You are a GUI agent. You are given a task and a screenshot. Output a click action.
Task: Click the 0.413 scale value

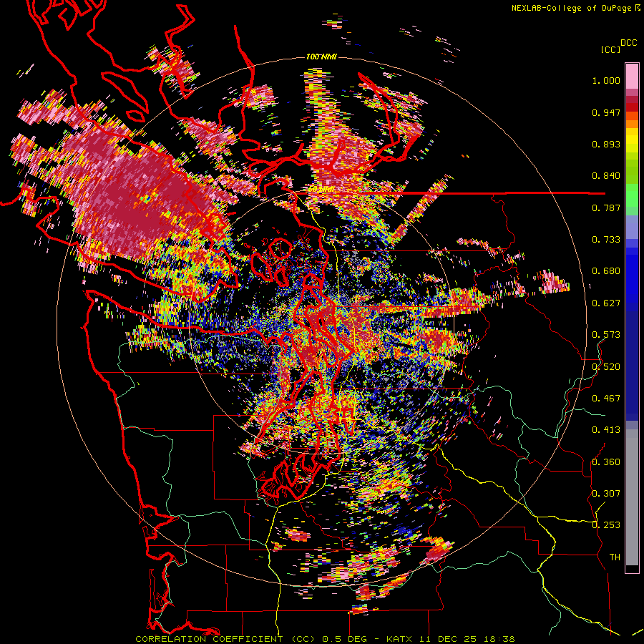pos(606,430)
